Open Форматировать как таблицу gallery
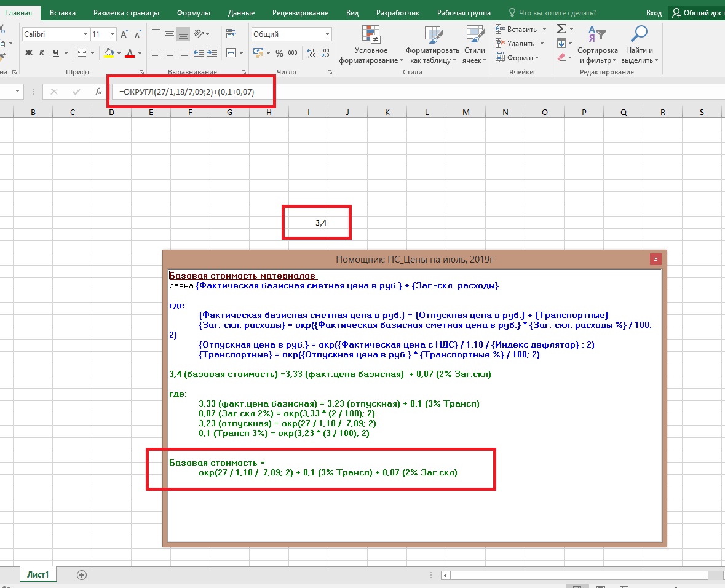Viewport: 725px width, 588px height. pos(432,44)
